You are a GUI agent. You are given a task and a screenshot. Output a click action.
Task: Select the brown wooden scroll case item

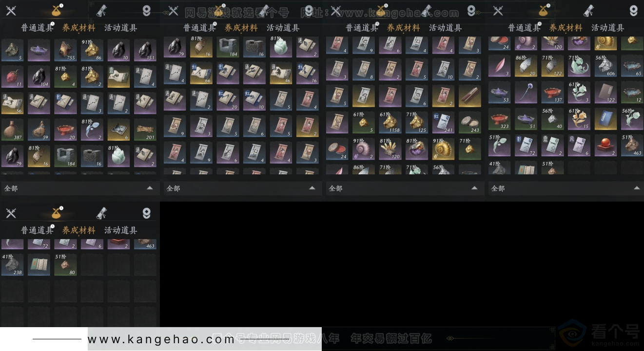coord(469,96)
